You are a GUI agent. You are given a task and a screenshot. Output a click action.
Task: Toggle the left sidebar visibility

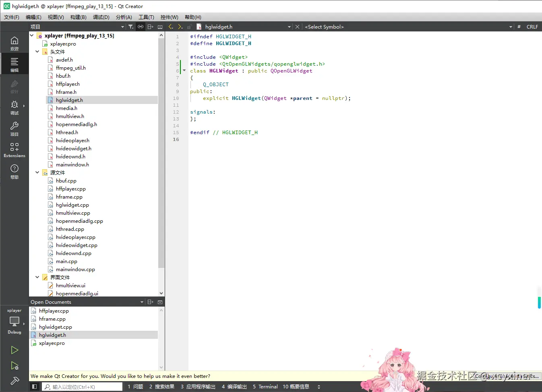click(35, 386)
